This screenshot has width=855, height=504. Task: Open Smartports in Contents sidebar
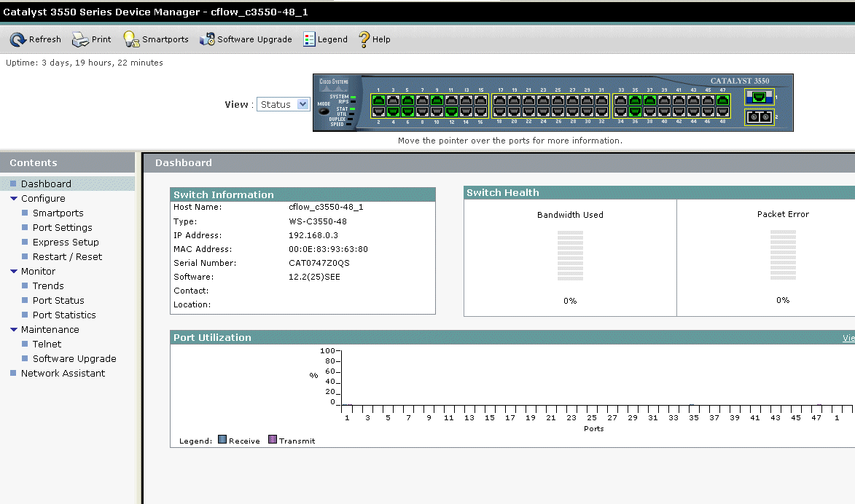[x=58, y=213]
